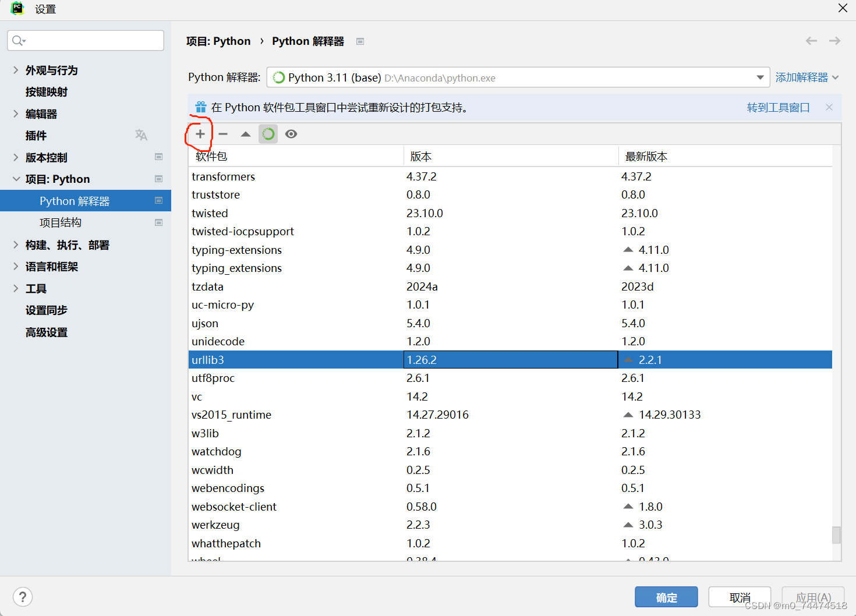Screen dimensions: 856x616
Task: Click the 项目: Python breadcrumb
Action: pos(218,41)
